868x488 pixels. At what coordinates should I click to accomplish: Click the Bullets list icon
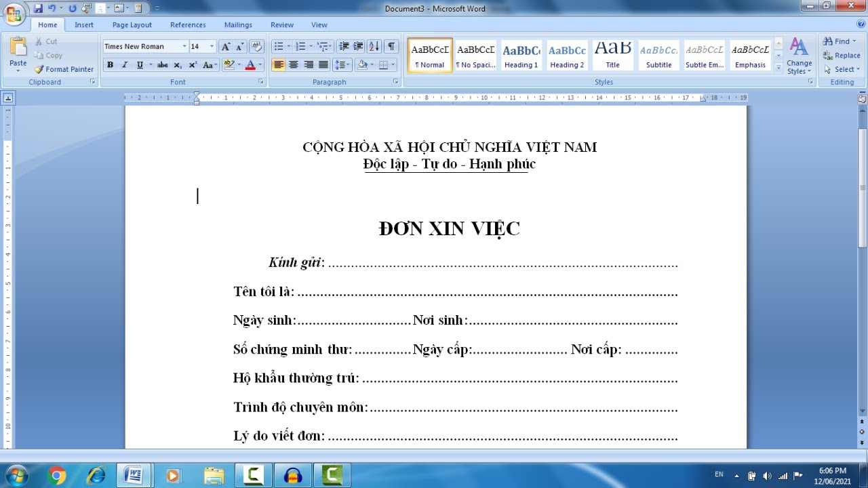(279, 47)
